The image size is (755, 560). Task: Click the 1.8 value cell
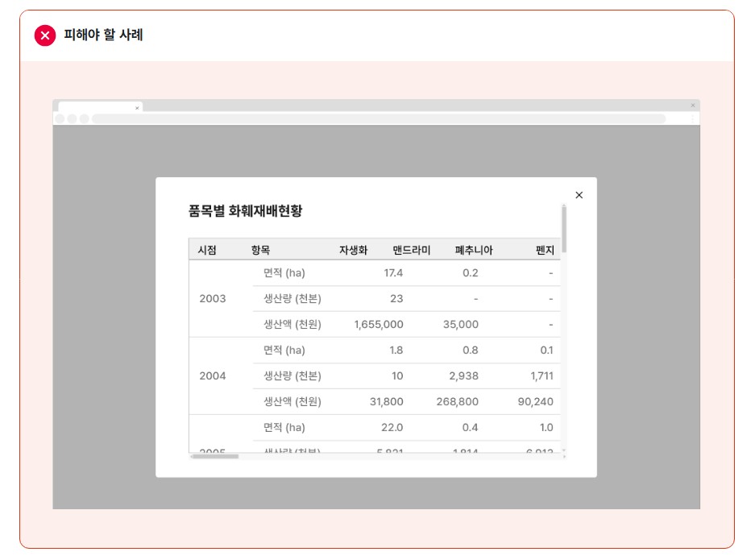click(x=396, y=350)
